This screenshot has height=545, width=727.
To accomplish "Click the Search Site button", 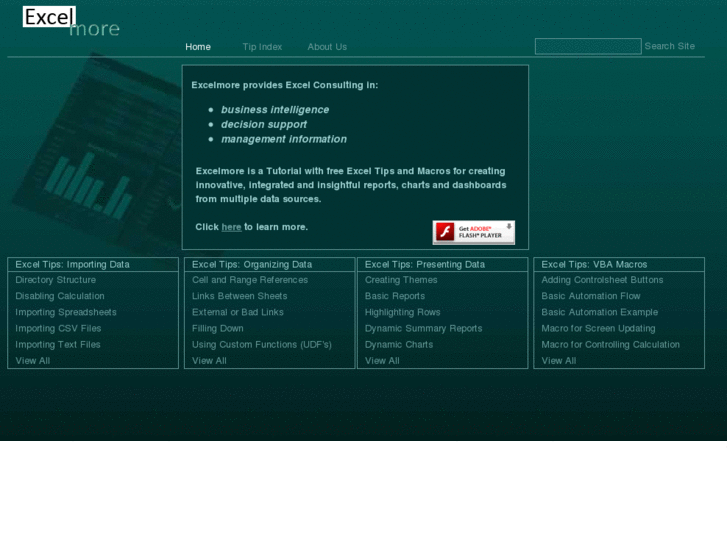I will [670, 46].
